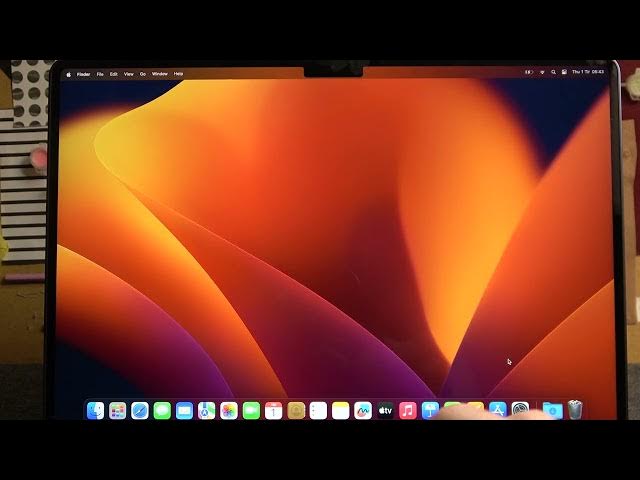The image size is (640, 480).
Task: Launch FaceTime from the Dock
Action: 251,411
